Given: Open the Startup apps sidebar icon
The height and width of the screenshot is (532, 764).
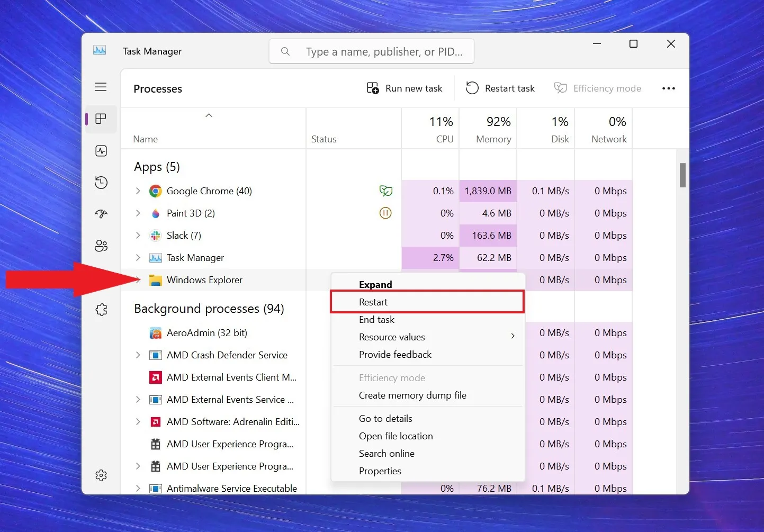Looking at the screenshot, I should 101,214.
